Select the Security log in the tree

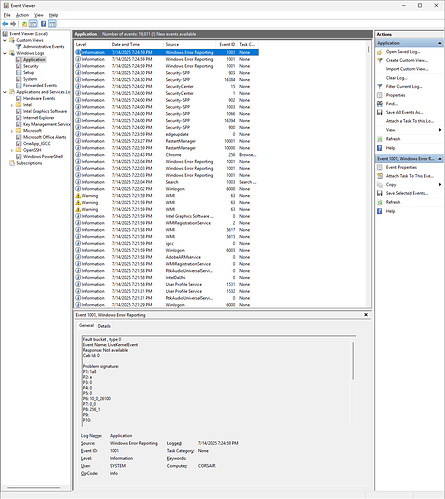click(x=31, y=66)
